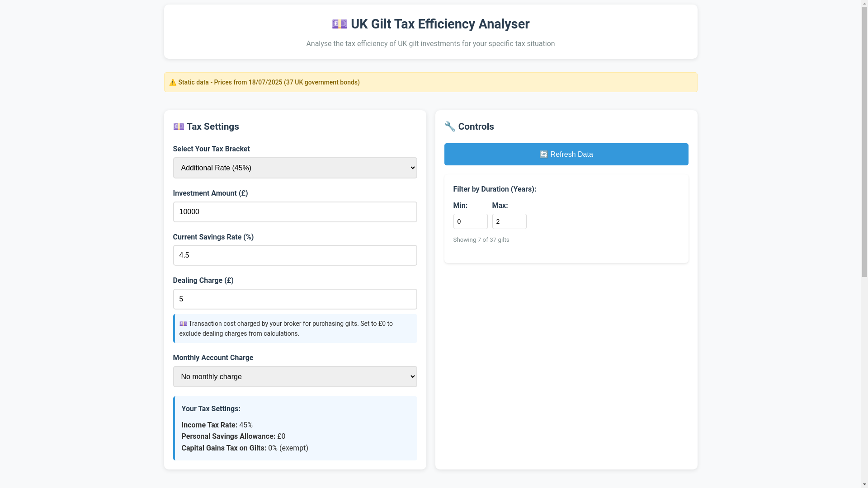Click the 'Showing 7 of 37 gilts' text
Image resolution: width=868 pixels, height=488 pixels.
(x=481, y=240)
